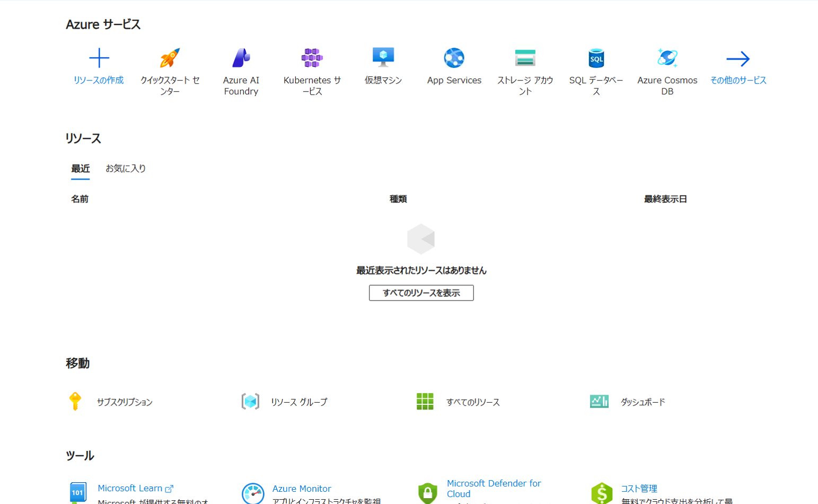
Task: Open Kubernetes サービス icon
Action: [x=312, y=58]
